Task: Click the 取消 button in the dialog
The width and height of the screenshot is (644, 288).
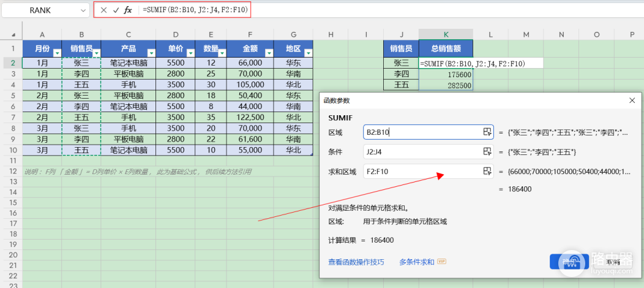Action: (x=613, y=262)
